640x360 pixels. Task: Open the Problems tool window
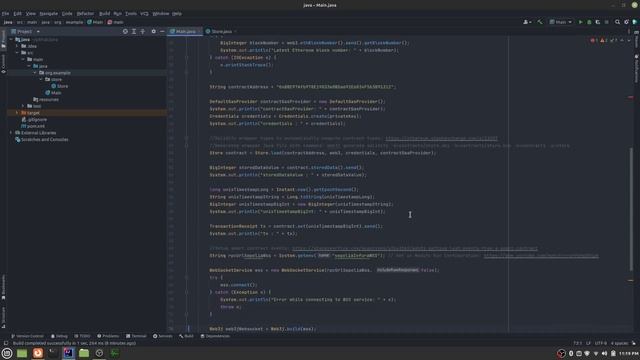click(108, 336)
